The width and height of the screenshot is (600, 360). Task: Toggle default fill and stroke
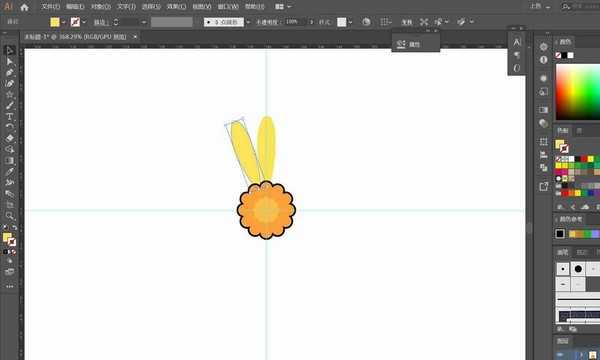[x=5, y=228]
